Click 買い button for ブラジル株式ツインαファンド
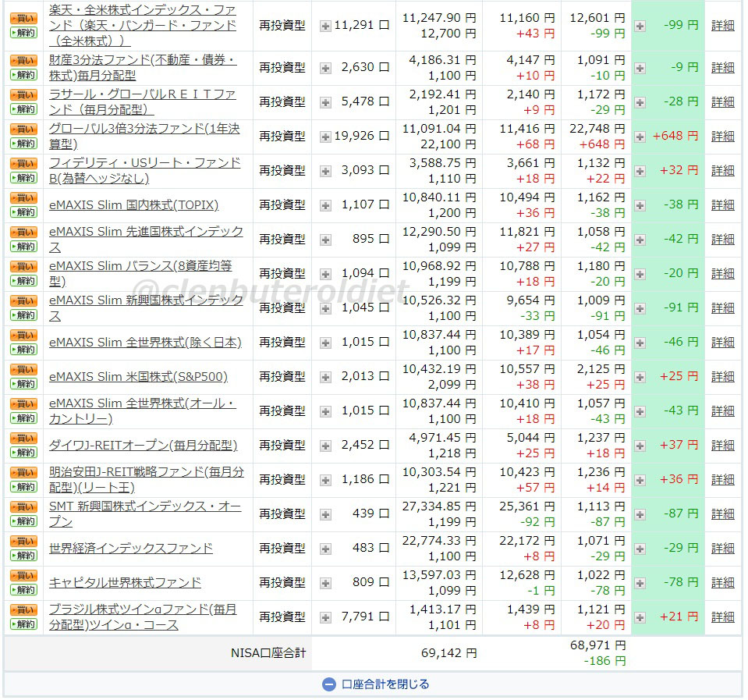The width and height of the screenshot is (748, 700). [x=24, y=610]
